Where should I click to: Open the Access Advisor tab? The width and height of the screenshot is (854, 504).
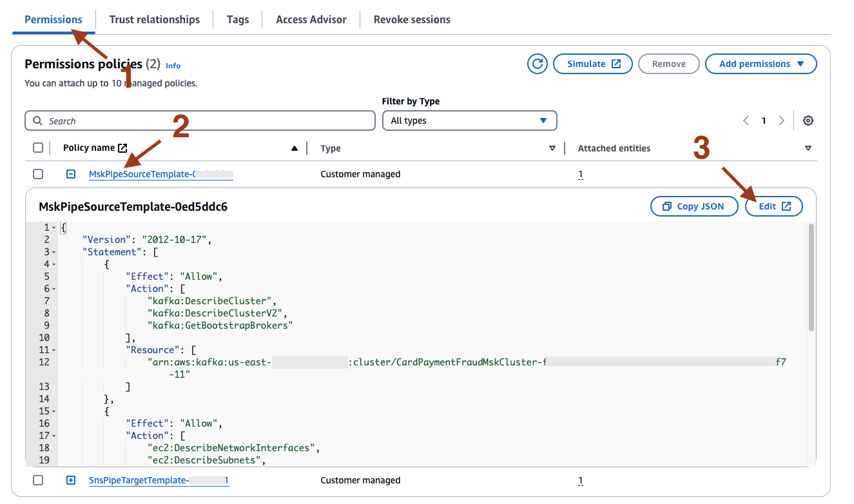311,19
